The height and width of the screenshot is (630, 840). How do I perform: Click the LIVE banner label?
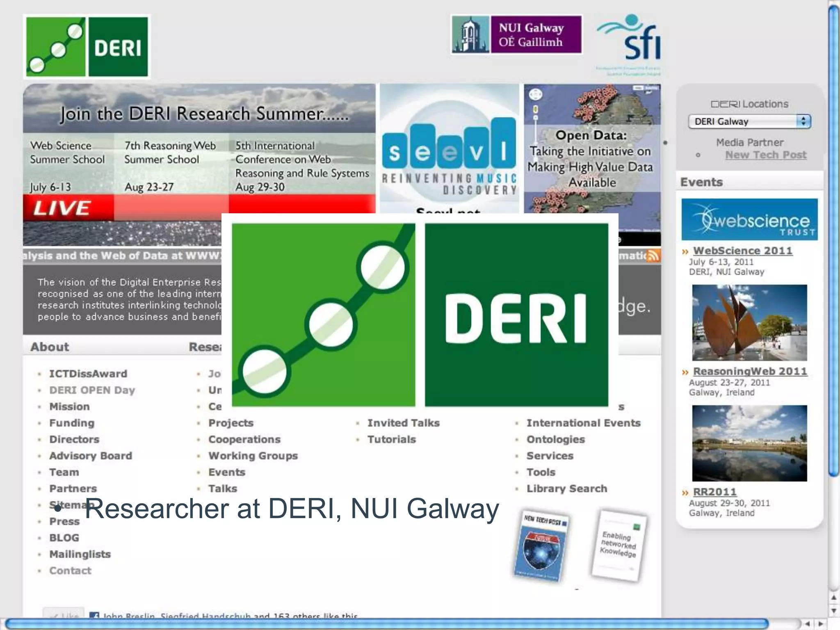coord(68,208)
